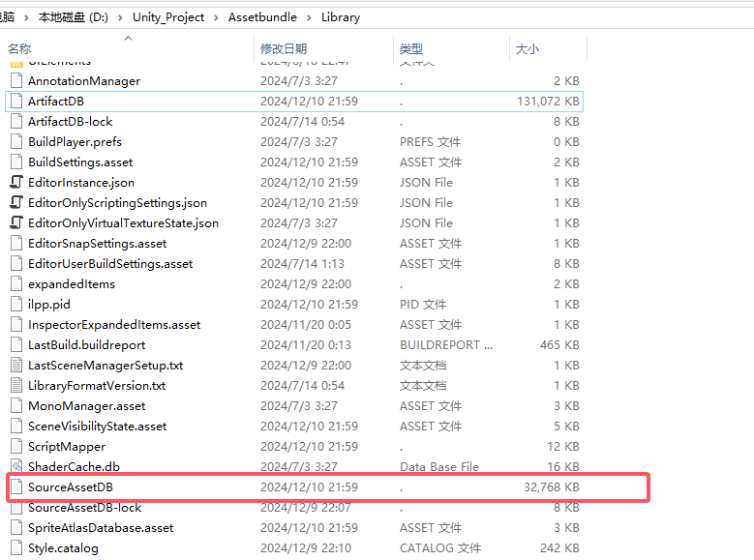
Task: Select the EditorUserBuildSettings.asset file name
Action: click(110, 263)
